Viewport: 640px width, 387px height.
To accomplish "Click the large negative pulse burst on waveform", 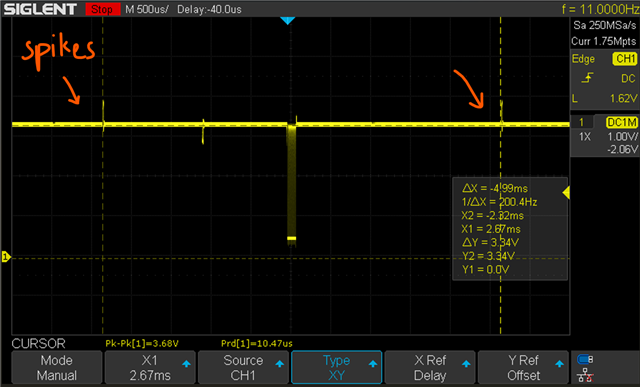I will pos(291,184).
